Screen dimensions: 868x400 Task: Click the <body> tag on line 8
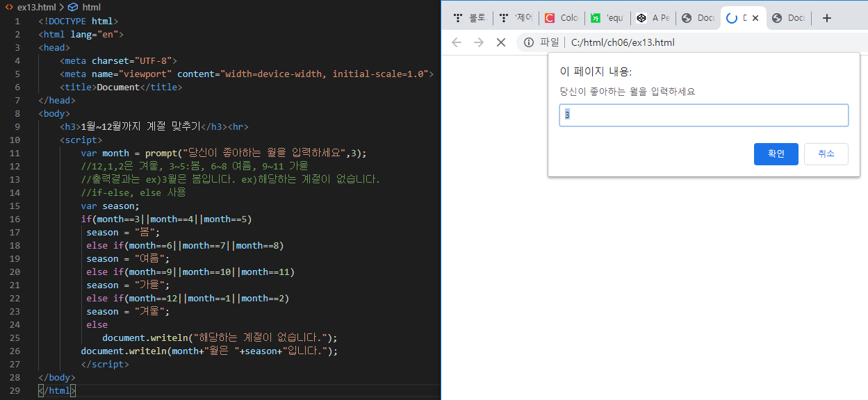coord(54,113)
